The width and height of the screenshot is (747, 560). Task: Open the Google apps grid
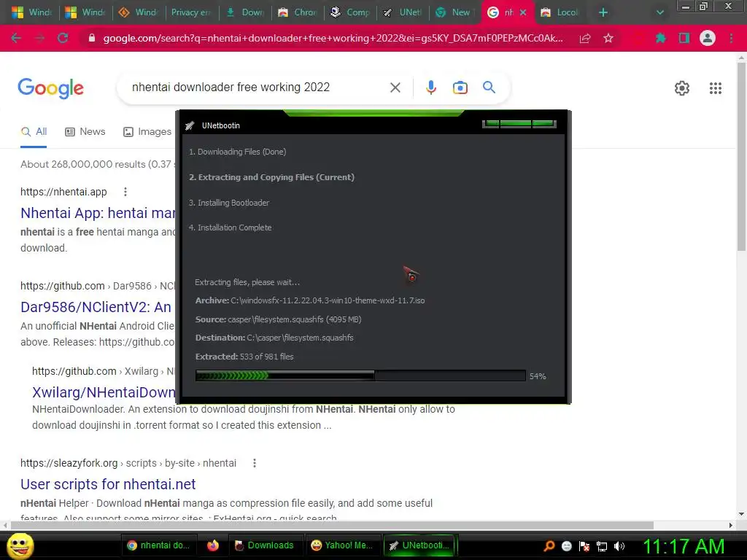716,88
